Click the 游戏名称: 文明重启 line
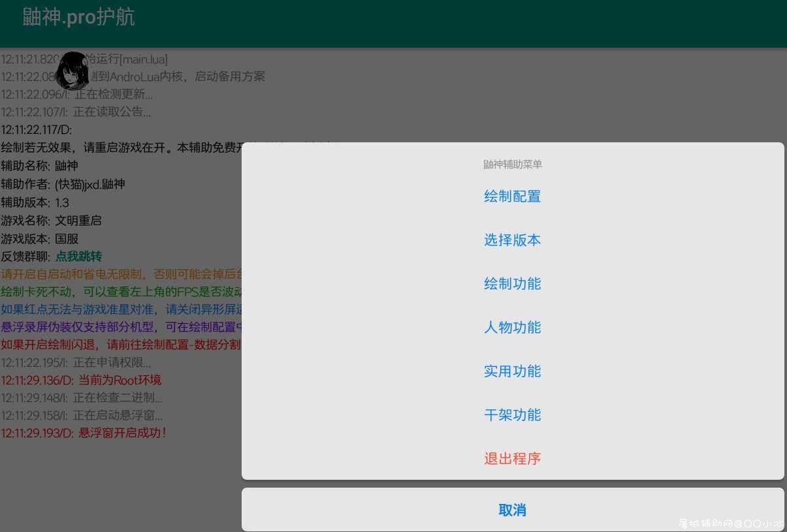The image size is (787, 532). click(52, 221)
